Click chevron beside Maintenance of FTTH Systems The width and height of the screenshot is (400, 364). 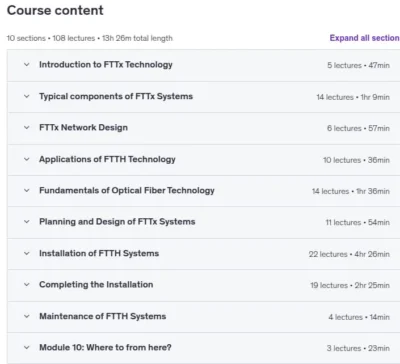click(x=27, y=316)
